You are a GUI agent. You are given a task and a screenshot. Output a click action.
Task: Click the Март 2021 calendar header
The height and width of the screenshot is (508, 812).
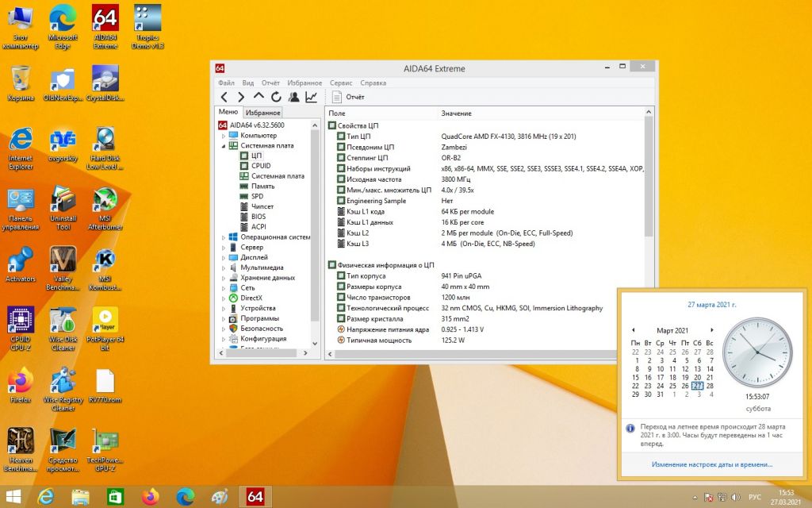tap(672, 330)
